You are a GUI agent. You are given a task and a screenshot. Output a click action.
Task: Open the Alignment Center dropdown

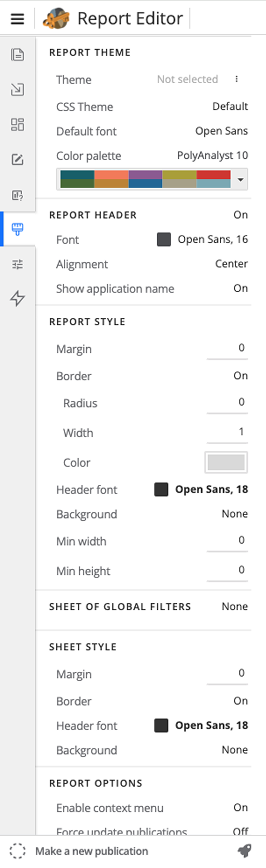click(x=231, y=264)
